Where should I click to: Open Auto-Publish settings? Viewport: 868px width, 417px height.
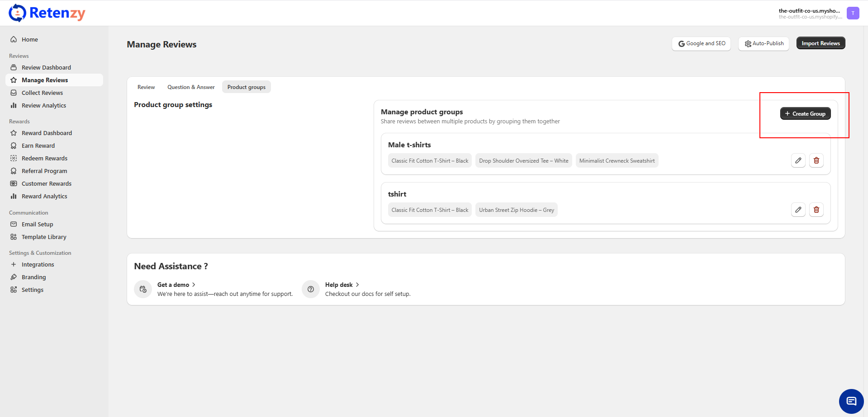point(764,44)
